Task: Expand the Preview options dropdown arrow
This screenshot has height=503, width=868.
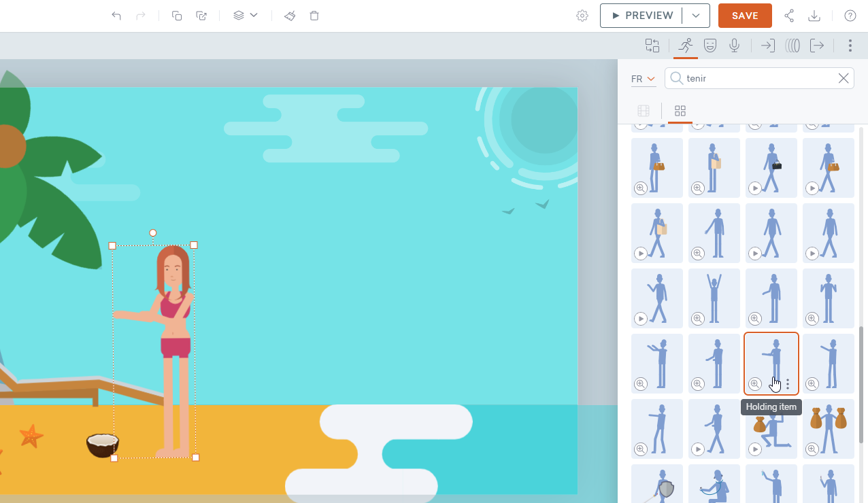Action: [x=695, y=16]
